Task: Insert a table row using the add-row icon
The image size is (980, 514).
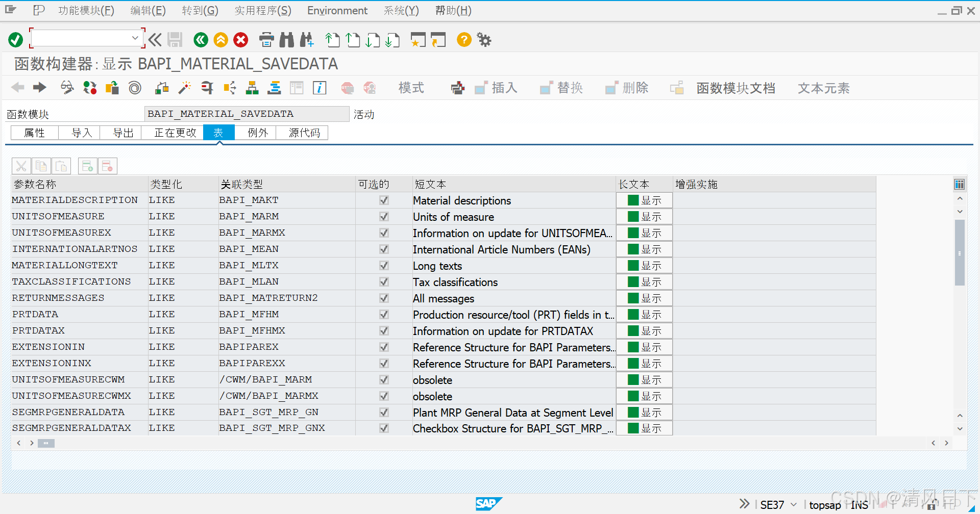Action: 87,166
